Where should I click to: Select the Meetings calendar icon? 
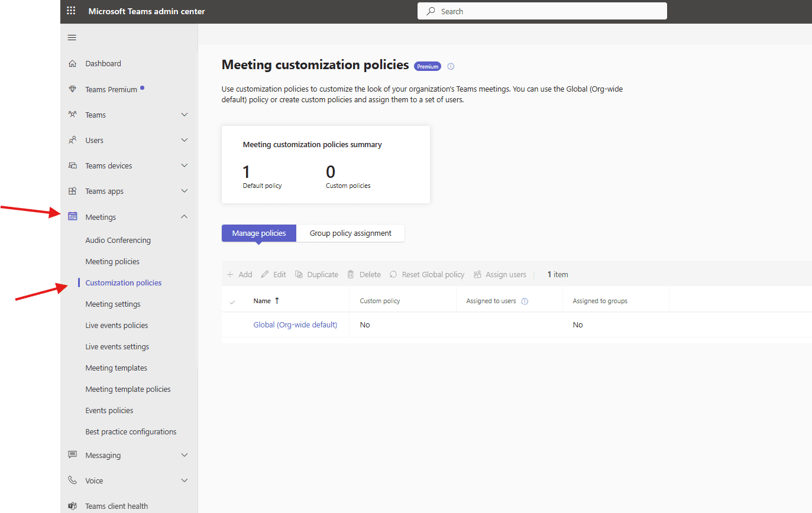[x=72, y=216]
